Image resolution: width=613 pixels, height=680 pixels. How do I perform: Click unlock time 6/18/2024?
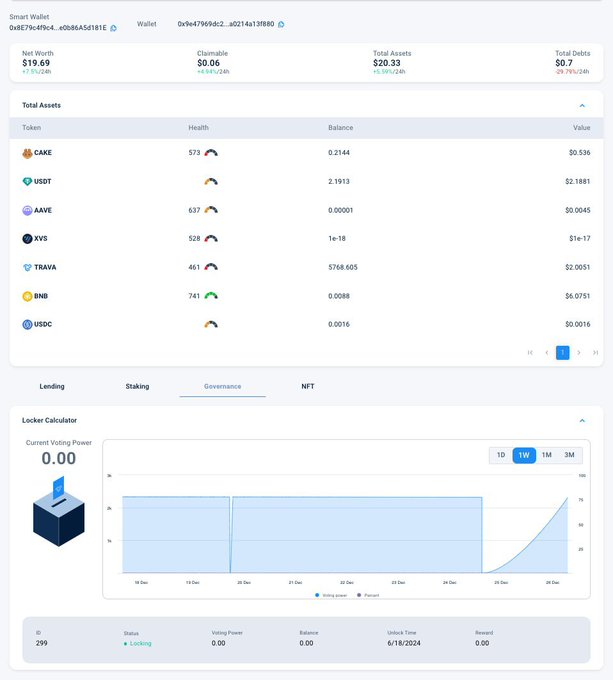[x=404, y=644]
